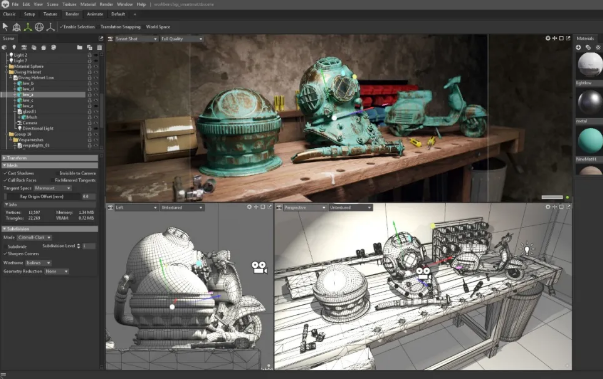Open the Geometry Reduction dropdown
The image size is (603, 379).
coord(57,271)
